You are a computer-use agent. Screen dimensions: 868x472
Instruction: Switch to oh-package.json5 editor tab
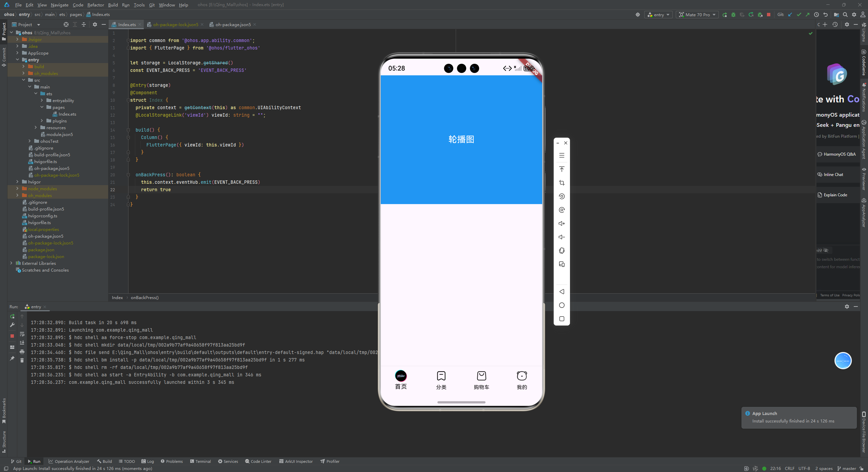(x=233, y=24)
